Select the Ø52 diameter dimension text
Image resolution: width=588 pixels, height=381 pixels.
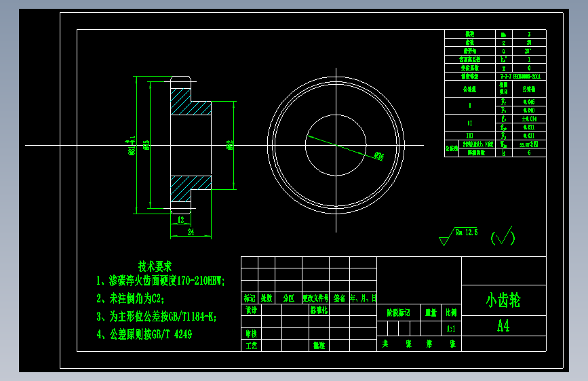pyautogui.click(x=229, y=145)
